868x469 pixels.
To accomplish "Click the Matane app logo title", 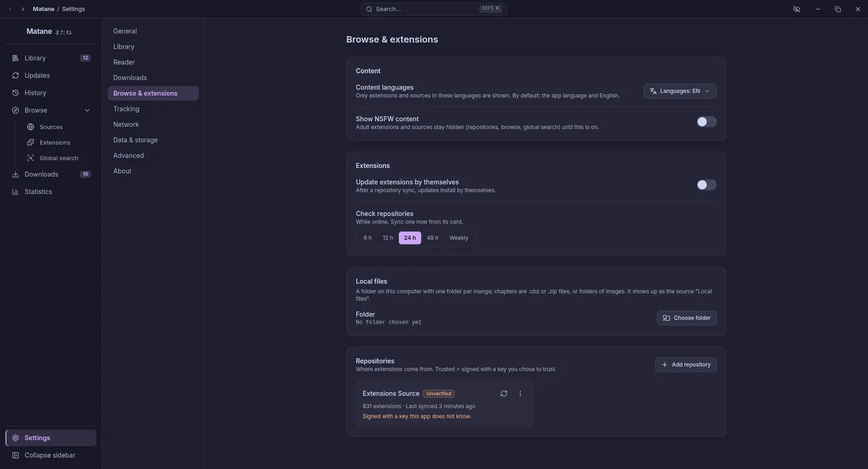I will tap(49, 32).
